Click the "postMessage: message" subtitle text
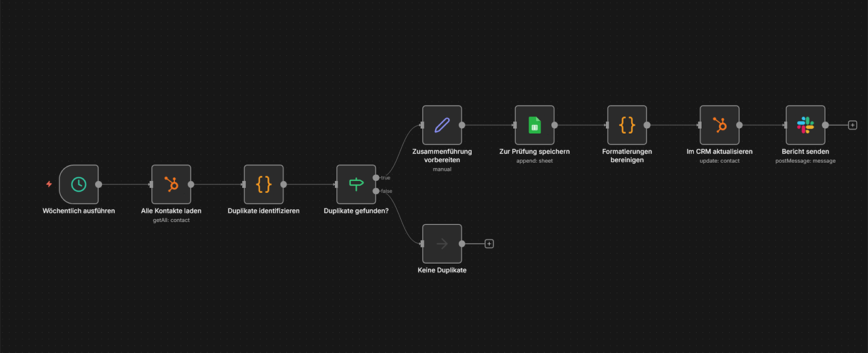Screen dimensions: 868x353 pos(805,161)
